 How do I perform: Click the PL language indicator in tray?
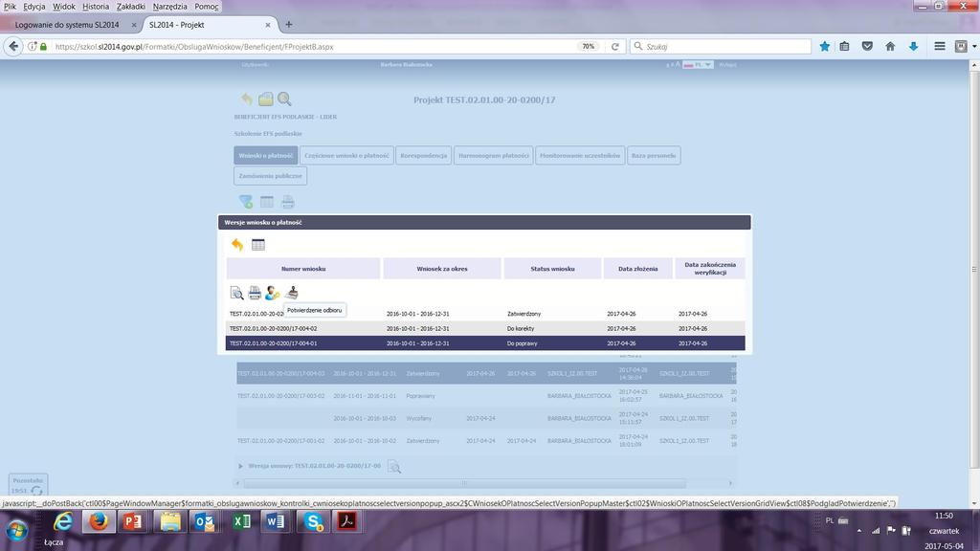(x=830, y=520)
